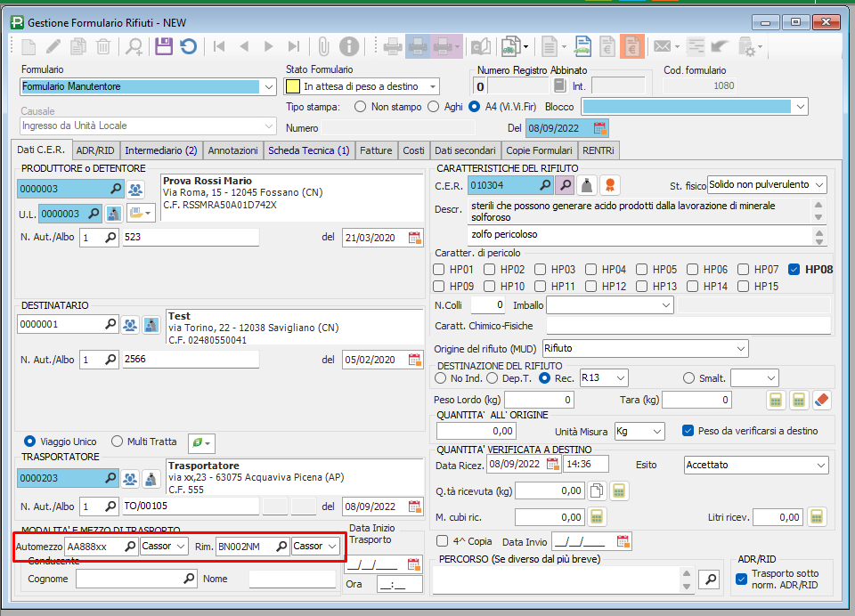855x616 pixels.
Task: Click the orange euro toolbar icon
Action: (632, 46)
